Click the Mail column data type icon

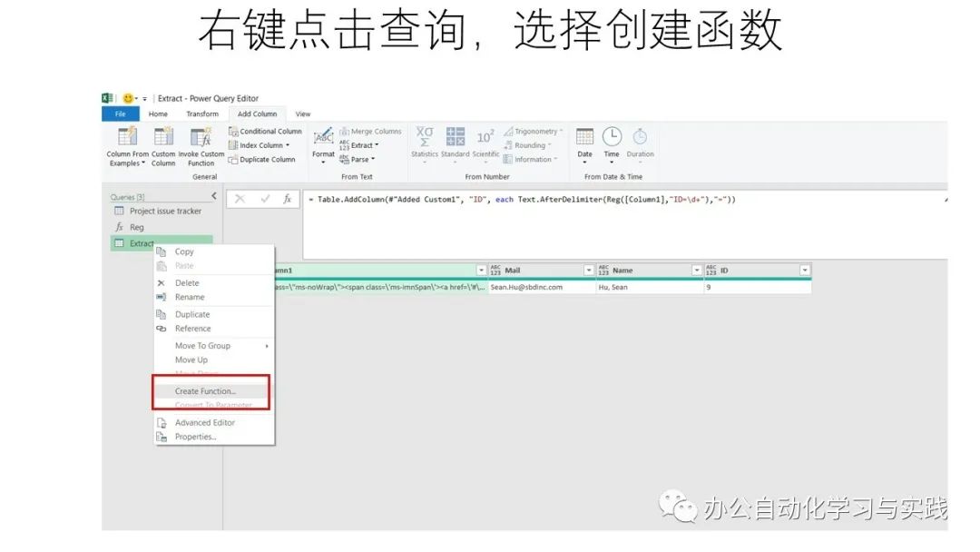pos(495,270)
